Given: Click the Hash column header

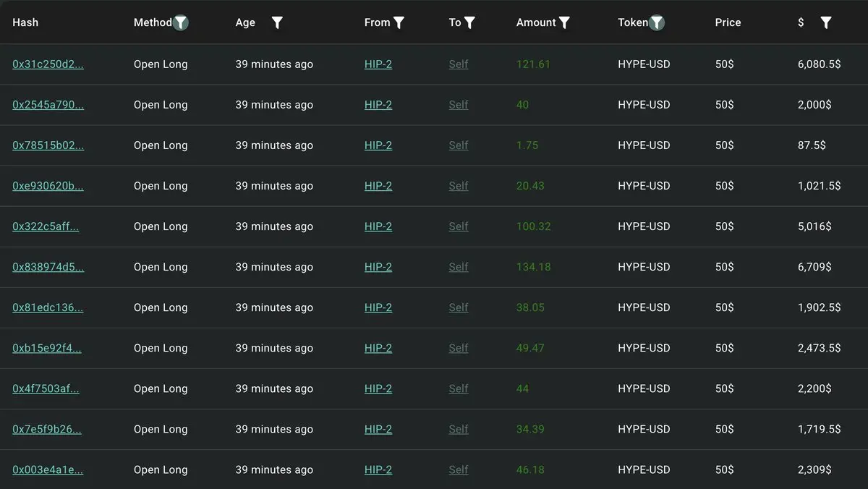Looking at the screenshot, I should [25, 22].
